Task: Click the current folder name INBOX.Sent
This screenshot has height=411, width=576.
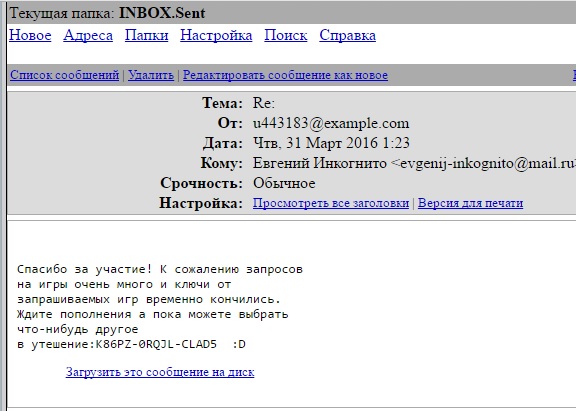Action: [162, 13]
